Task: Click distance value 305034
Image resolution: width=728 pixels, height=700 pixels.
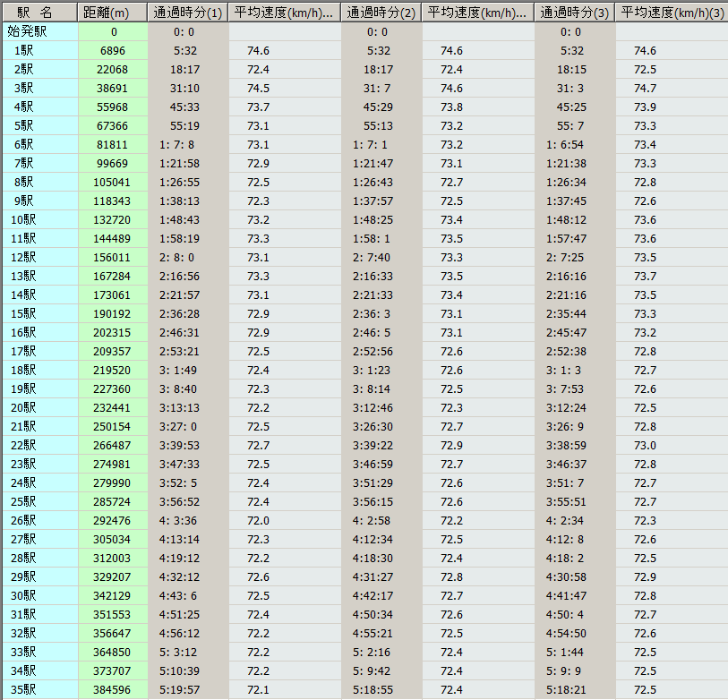Action: 112,540
